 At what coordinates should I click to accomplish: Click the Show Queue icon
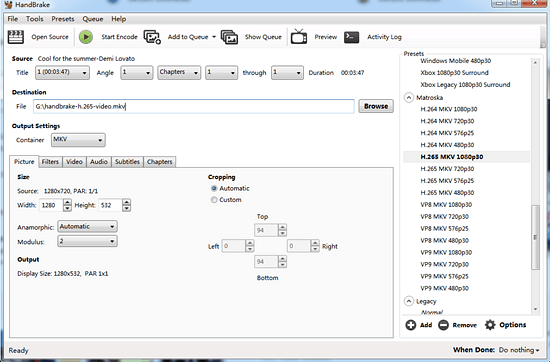229,37
